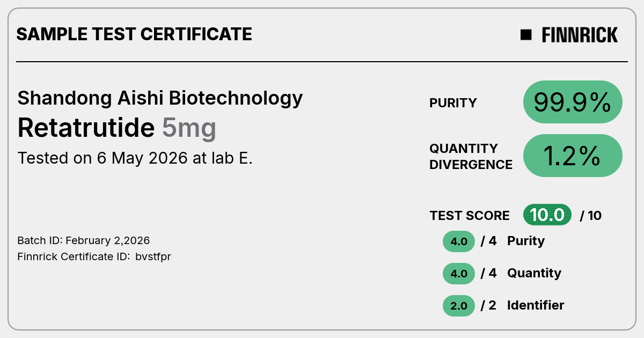Click the PURITY label

point(453,103)
